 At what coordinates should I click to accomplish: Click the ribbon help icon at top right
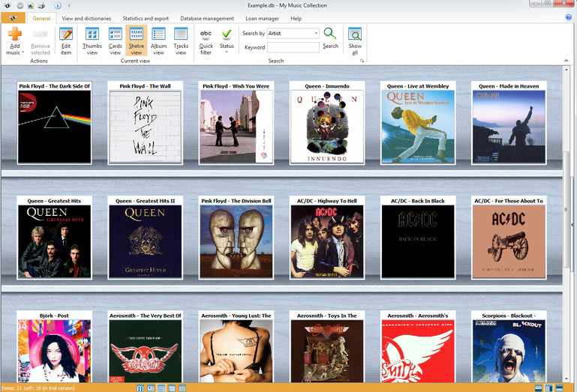pos(569,17)
